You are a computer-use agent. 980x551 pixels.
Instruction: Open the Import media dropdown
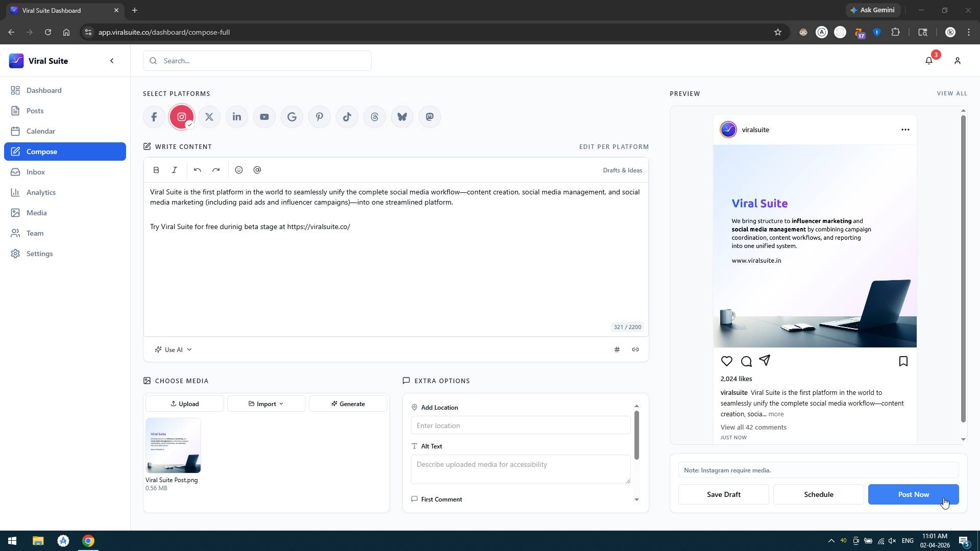pyautogui.click(x=266, y=404)
